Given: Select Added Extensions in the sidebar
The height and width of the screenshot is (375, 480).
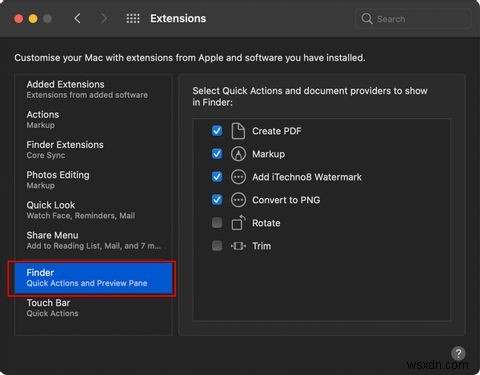Looking at the screenshot, I should (x=93, y=89).
